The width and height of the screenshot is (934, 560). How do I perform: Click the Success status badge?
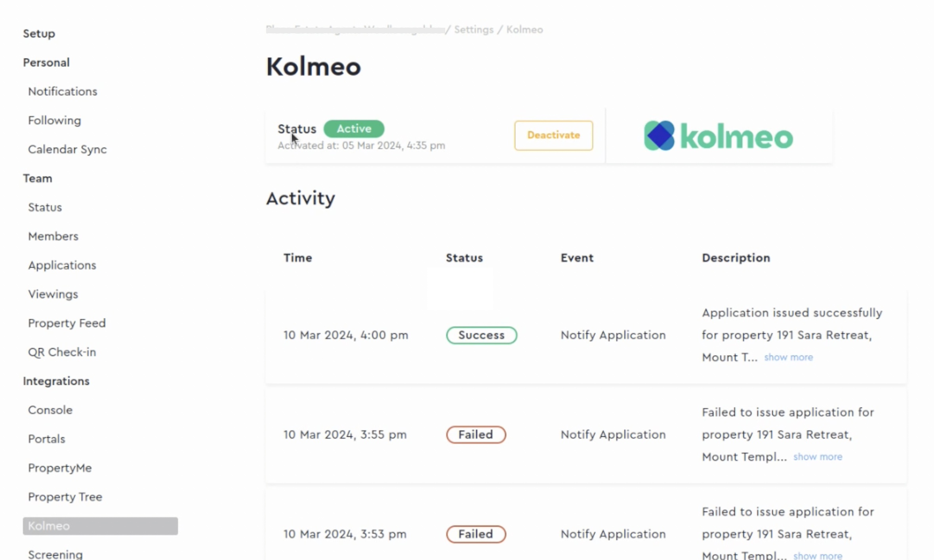tap(482, 335)
